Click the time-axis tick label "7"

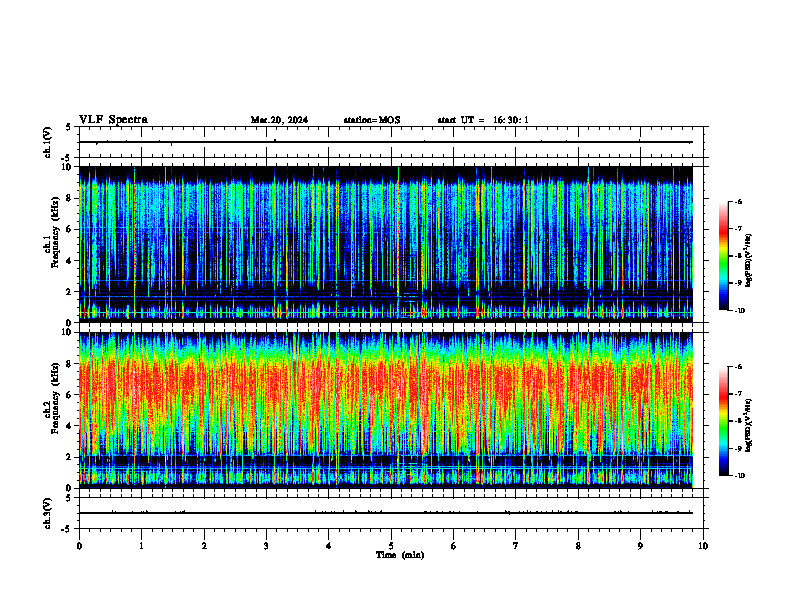pos(516,546)
